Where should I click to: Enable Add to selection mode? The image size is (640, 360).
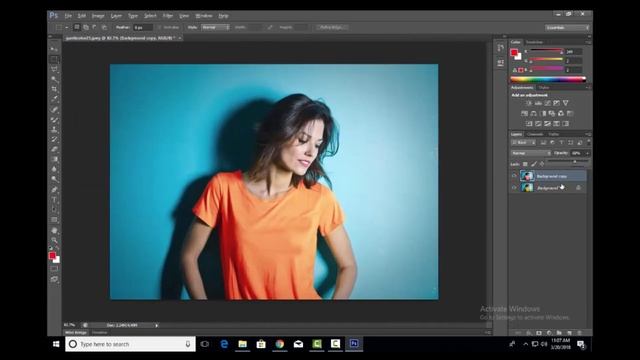(86, 27)
